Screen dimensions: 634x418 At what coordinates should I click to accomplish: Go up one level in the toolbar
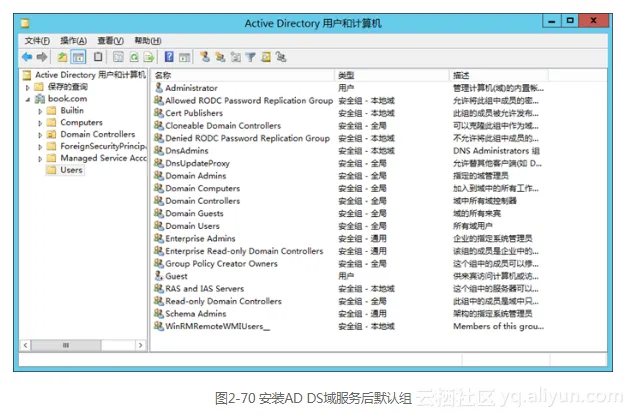tap(62, 57)
